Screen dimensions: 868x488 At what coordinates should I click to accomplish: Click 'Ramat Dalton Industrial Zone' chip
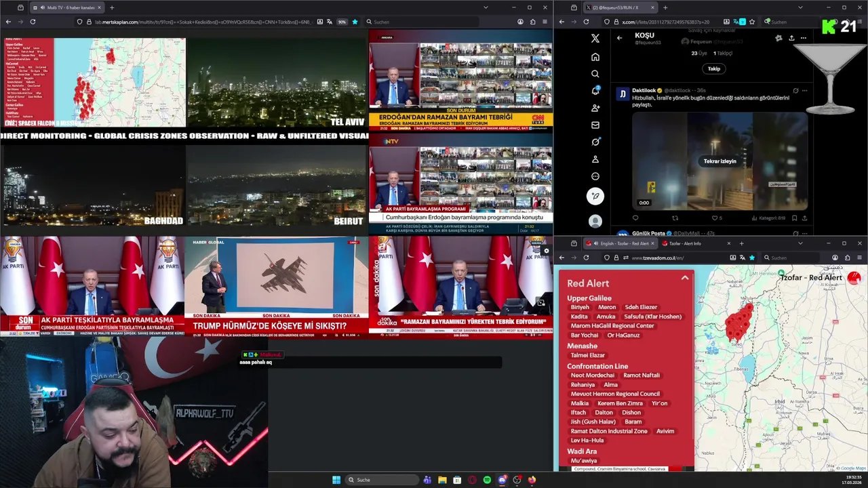pyautogui.click(x=609, y=431)
